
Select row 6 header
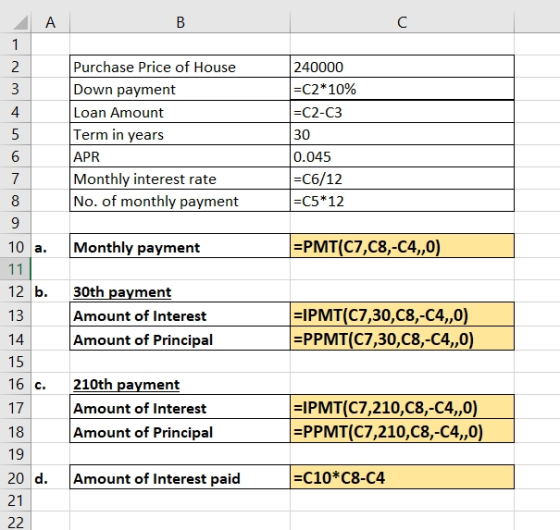[x=15, y=156]
